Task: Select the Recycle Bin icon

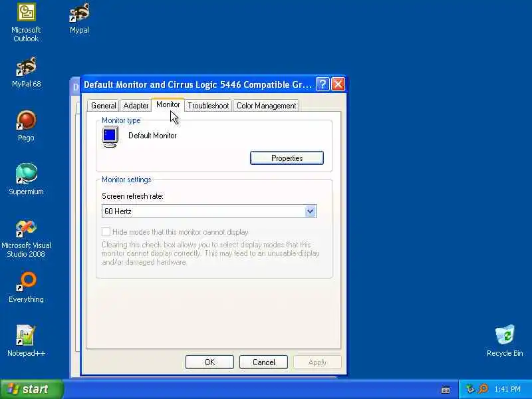Action: click(x=505, y=341)
